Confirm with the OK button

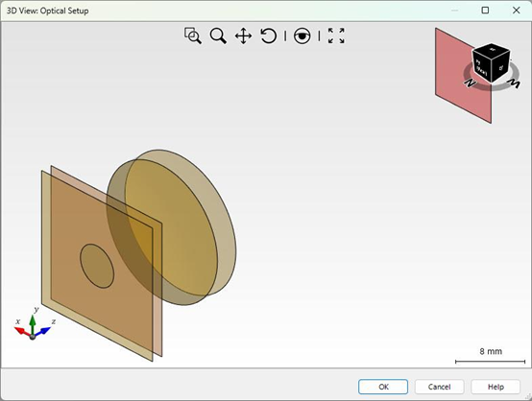tap(383, 387)
